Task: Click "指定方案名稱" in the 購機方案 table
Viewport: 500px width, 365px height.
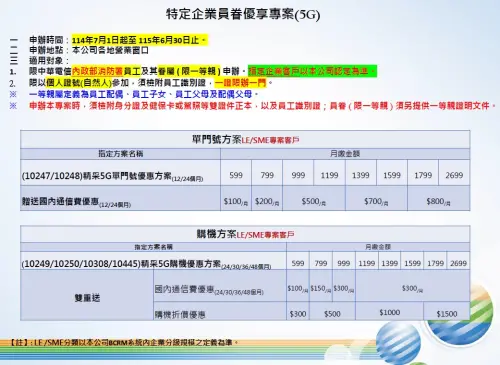Action: [154, 247]
